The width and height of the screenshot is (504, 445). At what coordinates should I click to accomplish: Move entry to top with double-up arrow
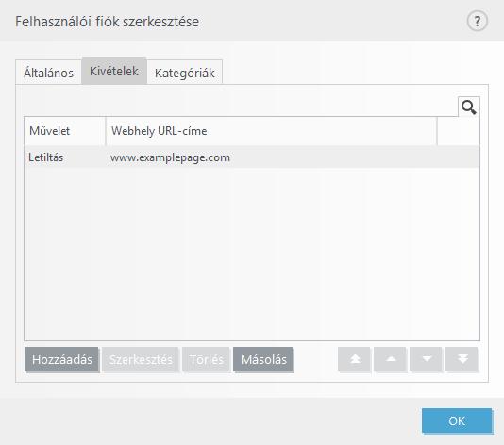(355, 359)
